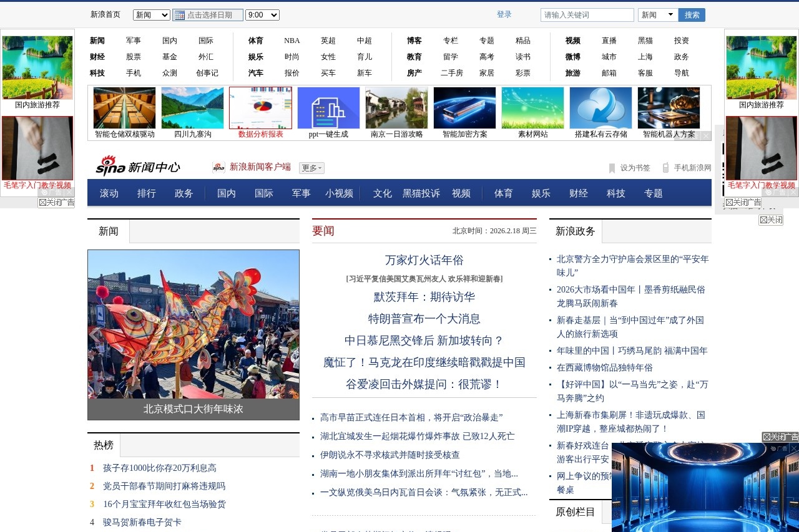
Task: Expand the 更多 dropdown
Action: click(311, 168)
